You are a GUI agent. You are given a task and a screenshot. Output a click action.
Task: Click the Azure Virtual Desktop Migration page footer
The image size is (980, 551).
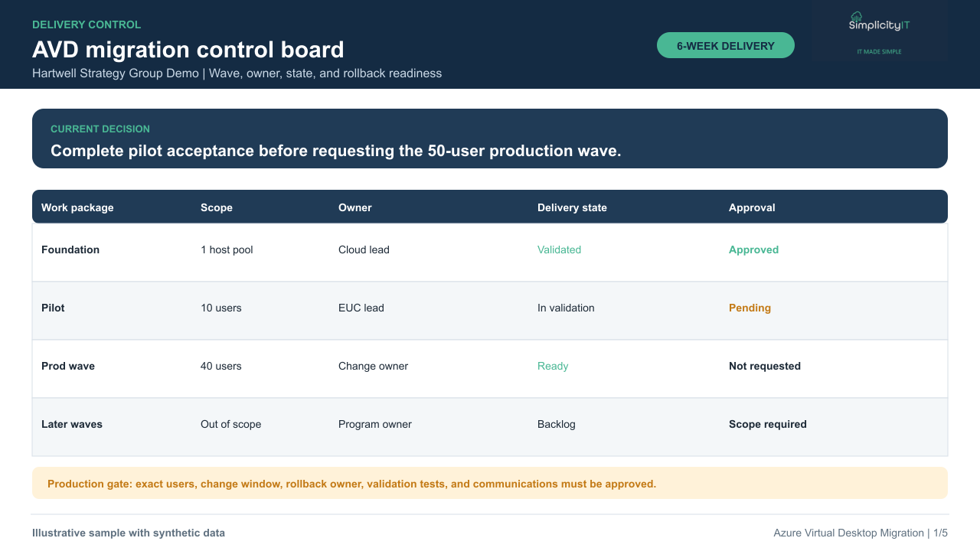[861, 533]
